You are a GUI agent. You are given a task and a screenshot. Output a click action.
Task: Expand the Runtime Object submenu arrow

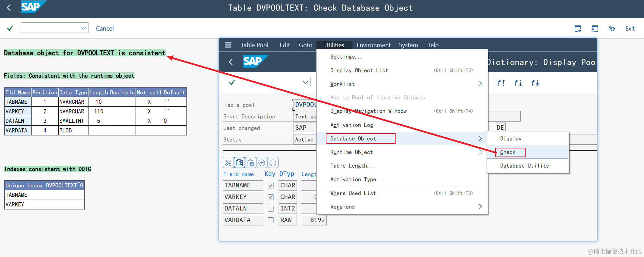click(480, 152)
